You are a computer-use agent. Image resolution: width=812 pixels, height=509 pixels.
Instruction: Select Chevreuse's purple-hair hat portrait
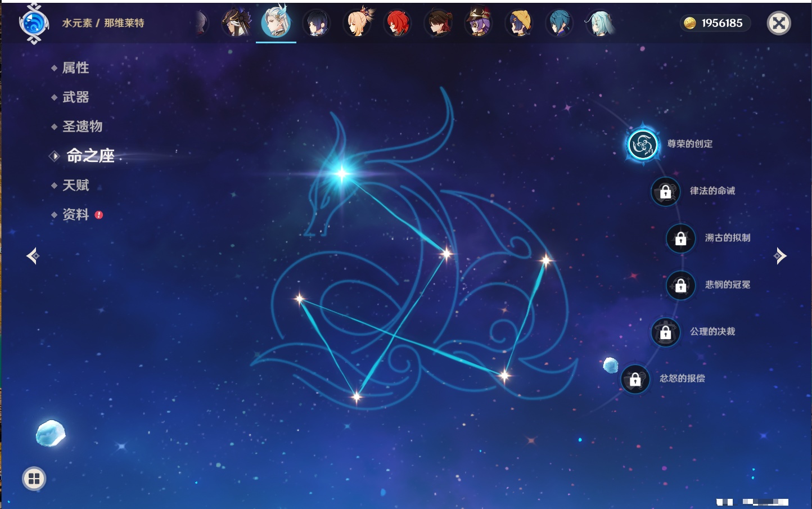(479, 22)
